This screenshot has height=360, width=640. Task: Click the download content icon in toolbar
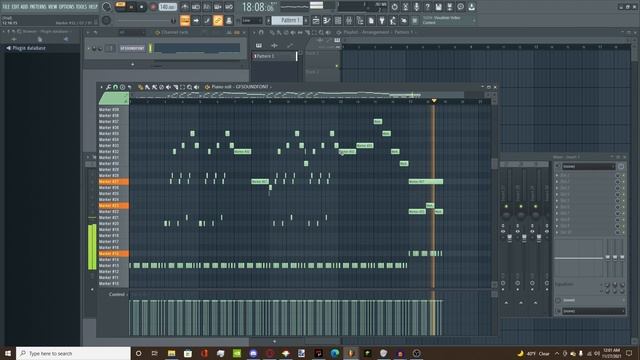(471, 7)
